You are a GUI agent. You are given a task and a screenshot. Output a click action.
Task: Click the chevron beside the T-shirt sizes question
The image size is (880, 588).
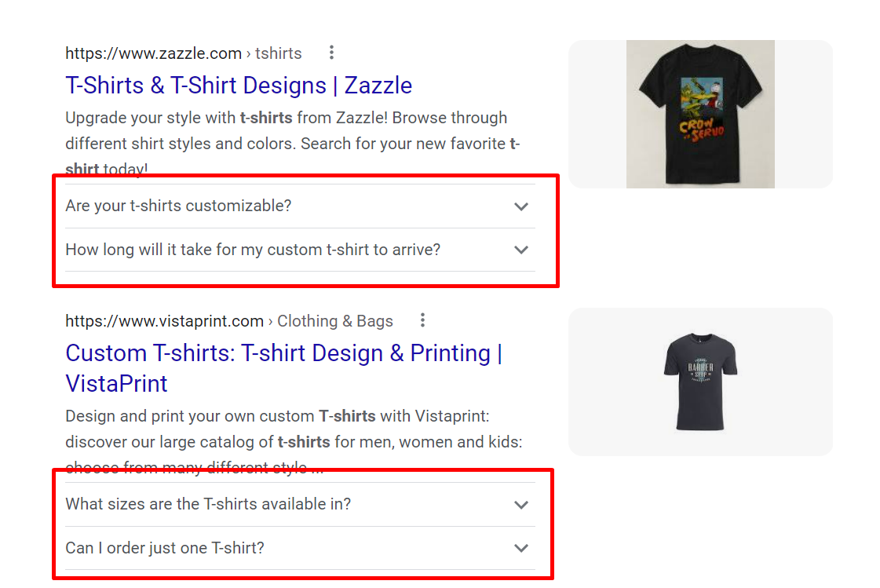click(x=521, y=503)
